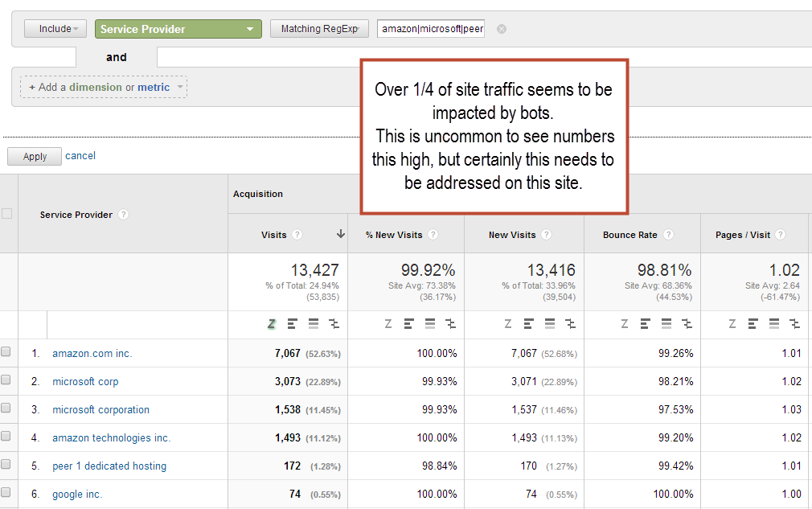
Task: Check the amazon technologies inc. row checkbox
Action: coord(6,436)
